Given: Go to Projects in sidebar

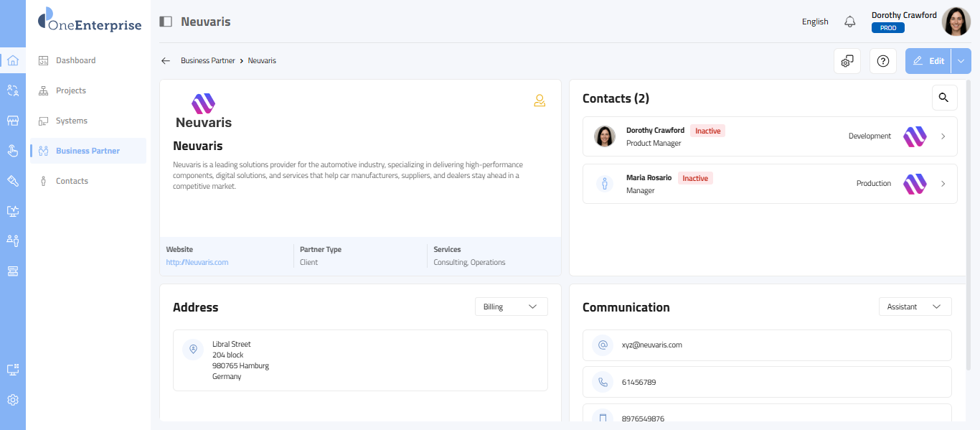Looking at the screenshot, I should [70, 90].
